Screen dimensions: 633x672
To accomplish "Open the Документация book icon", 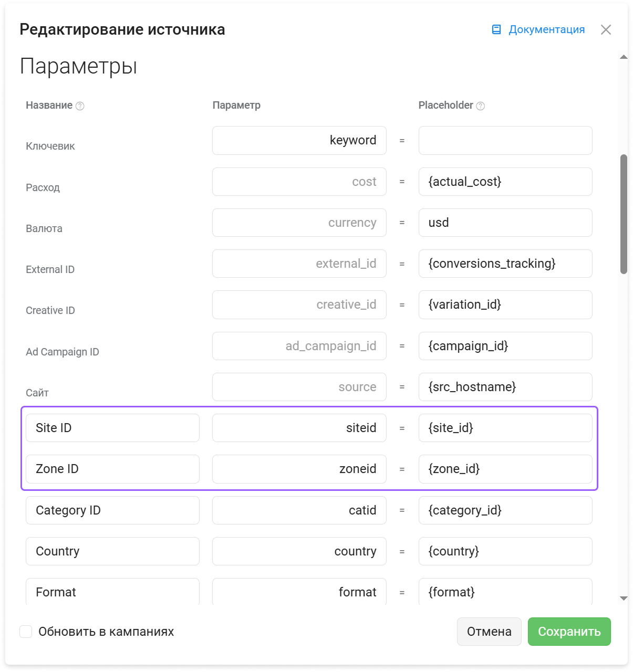I will 496,29.
